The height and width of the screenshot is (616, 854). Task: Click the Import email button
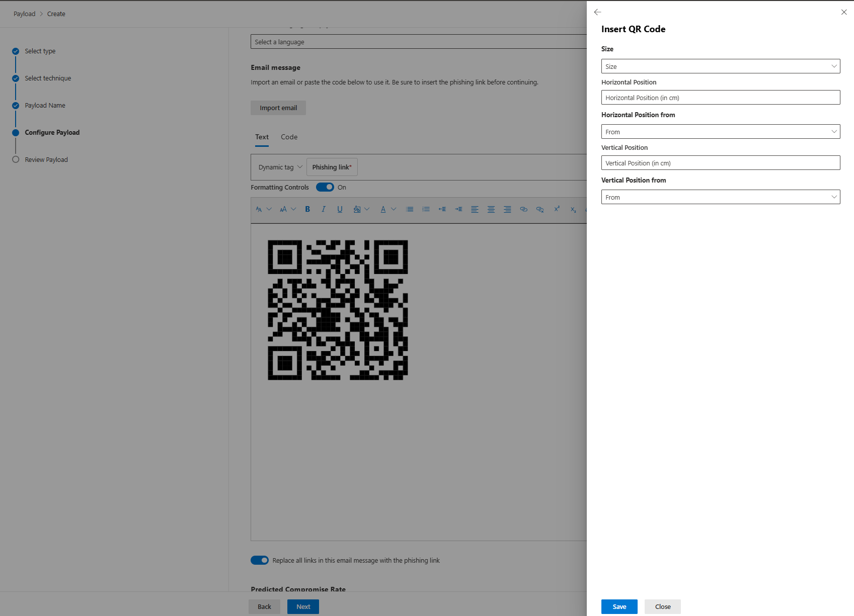pos(278,108)
